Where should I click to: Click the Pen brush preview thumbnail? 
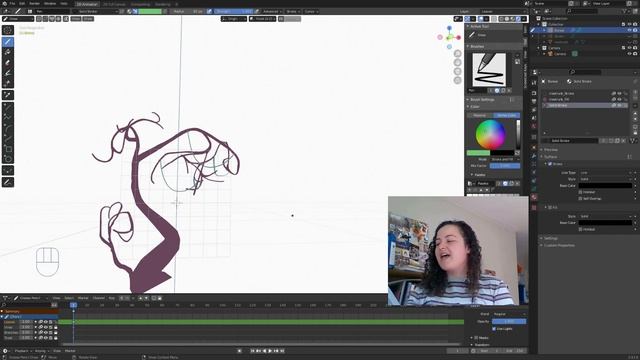click(x=489, y=70)
